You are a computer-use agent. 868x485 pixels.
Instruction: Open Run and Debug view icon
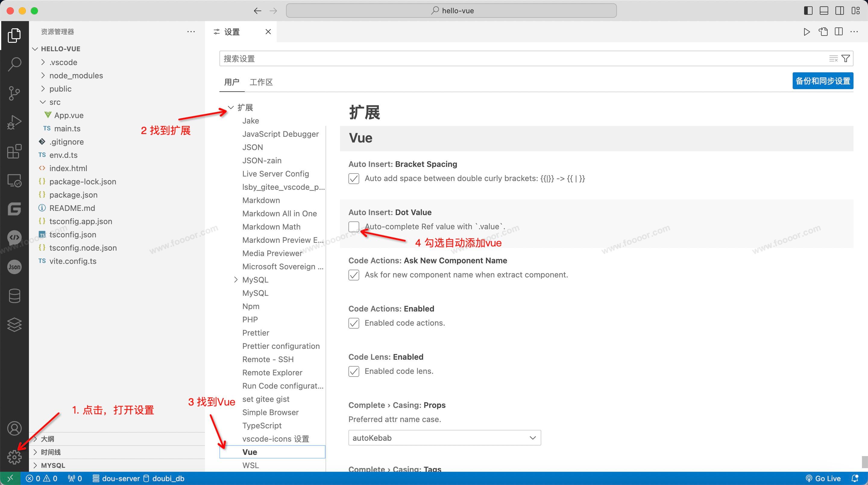[14, 122]
